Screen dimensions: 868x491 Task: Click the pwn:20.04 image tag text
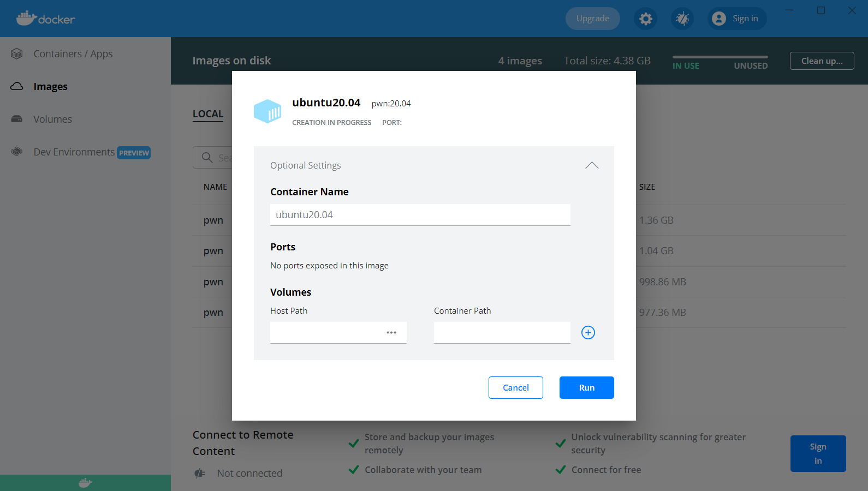(391, 103)
